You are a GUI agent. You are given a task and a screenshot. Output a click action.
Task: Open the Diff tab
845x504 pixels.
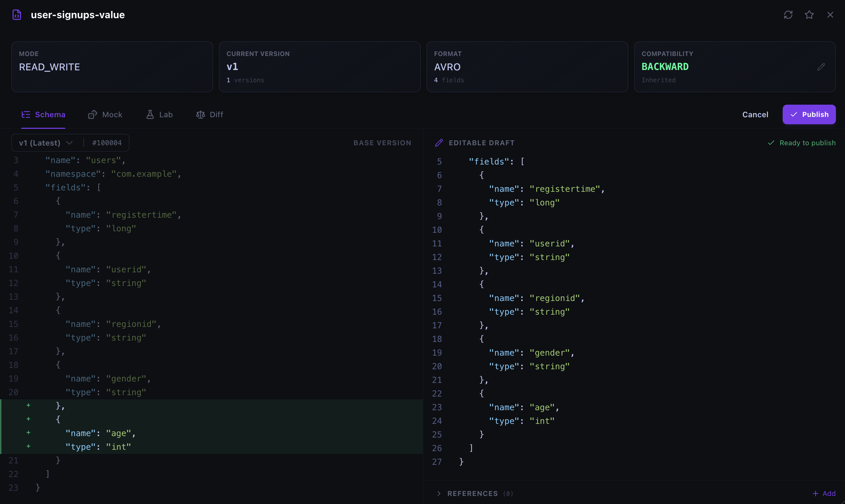tap(209, 114)
